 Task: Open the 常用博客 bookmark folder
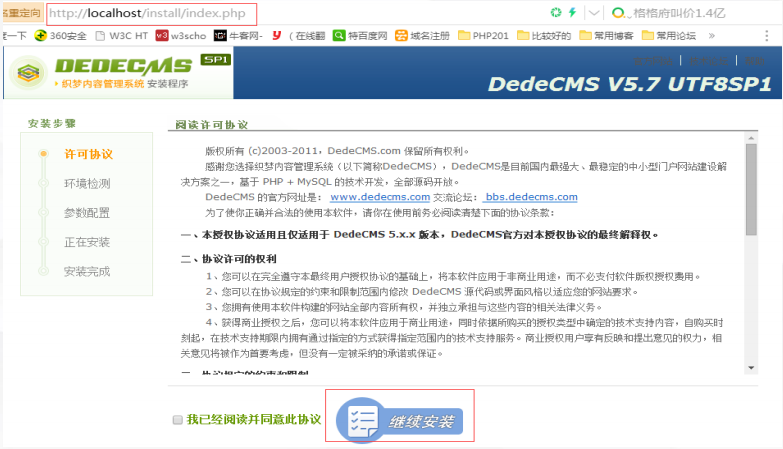click(606, 35)
